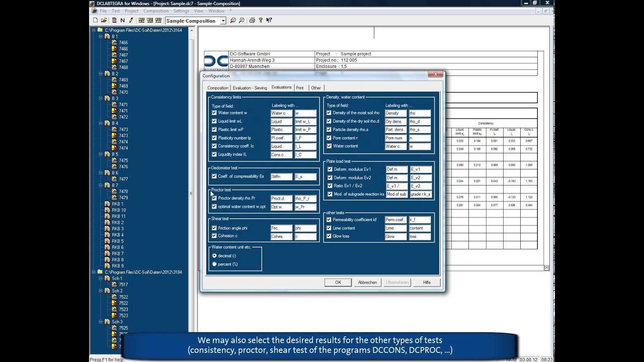Click the printer toolbar icon
The width and height of the screenshot is (644, 362).
tap(253, 21)
